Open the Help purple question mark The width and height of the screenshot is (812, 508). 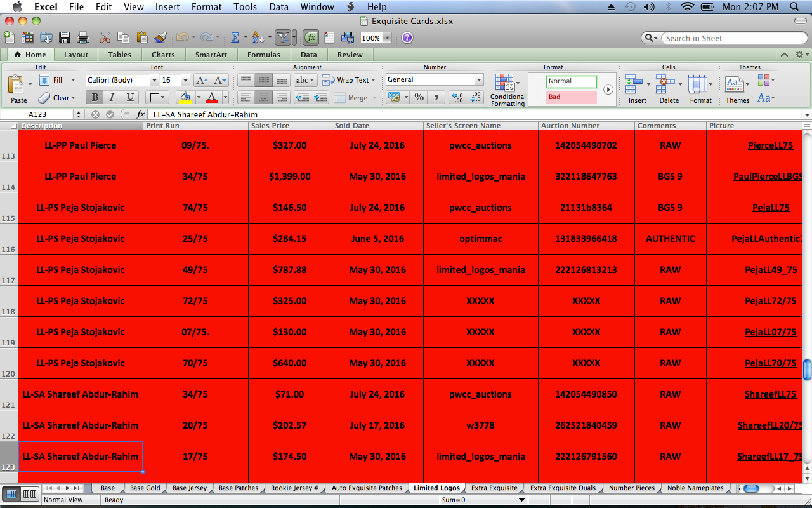point(407,38)
